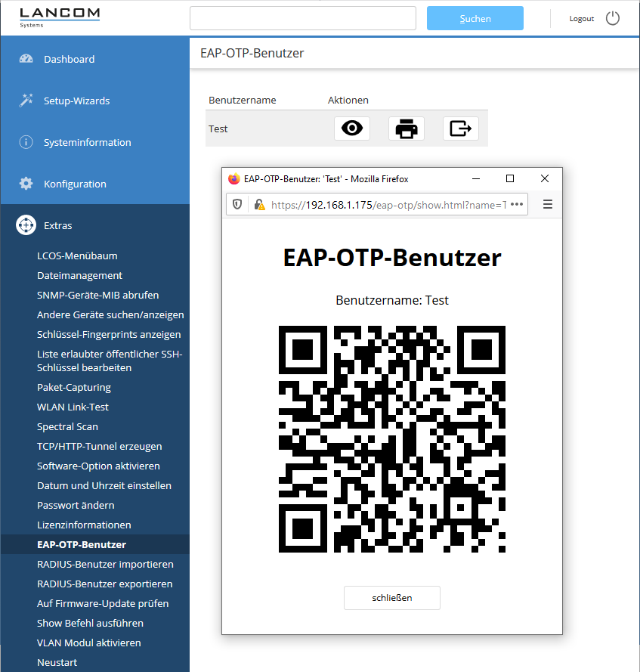Click the padlock warning icon in address bar
640x672 pixels.
pyautogui.click(x=259, y=204)
